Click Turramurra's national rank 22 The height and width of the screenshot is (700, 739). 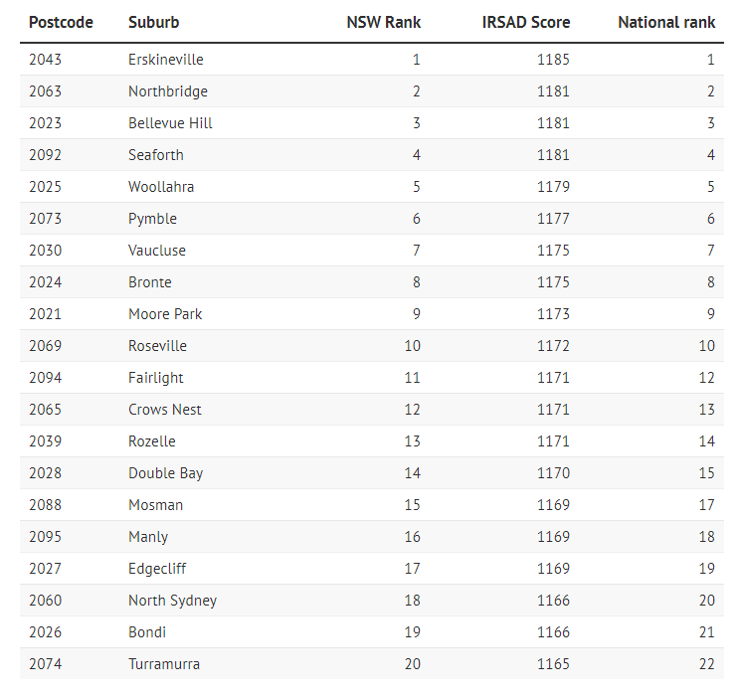(707, 664)
